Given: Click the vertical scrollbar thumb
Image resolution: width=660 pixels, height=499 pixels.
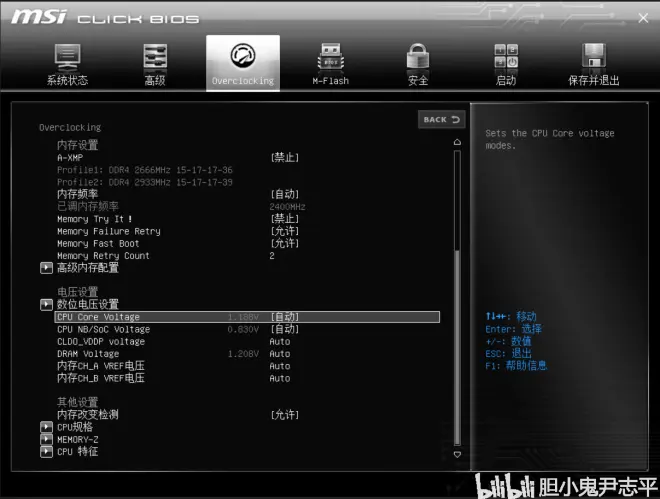Looking at the screenshot, I should tap(457, 348).
